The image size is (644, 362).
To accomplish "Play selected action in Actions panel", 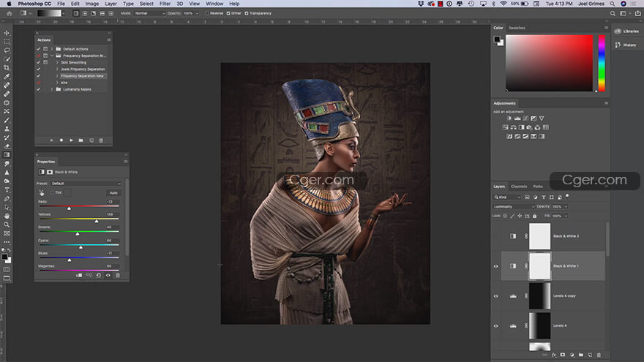I will 71,140.
